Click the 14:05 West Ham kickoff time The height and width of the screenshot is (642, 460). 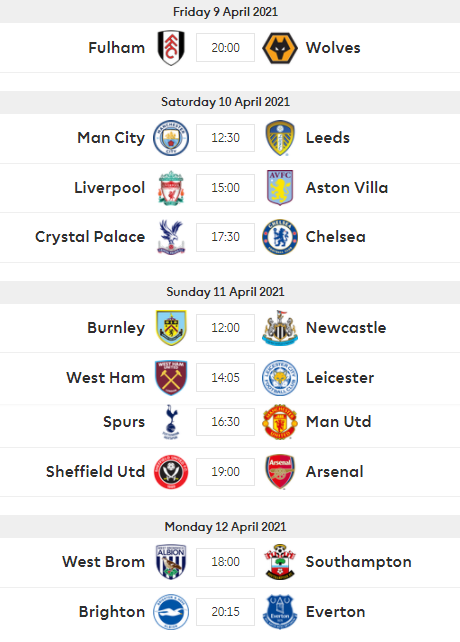point(225,378)
